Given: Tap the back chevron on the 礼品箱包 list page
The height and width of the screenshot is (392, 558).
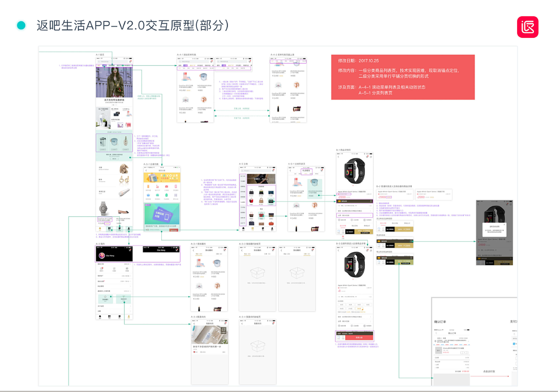Looking at the screenshot, I should (290, 170).
